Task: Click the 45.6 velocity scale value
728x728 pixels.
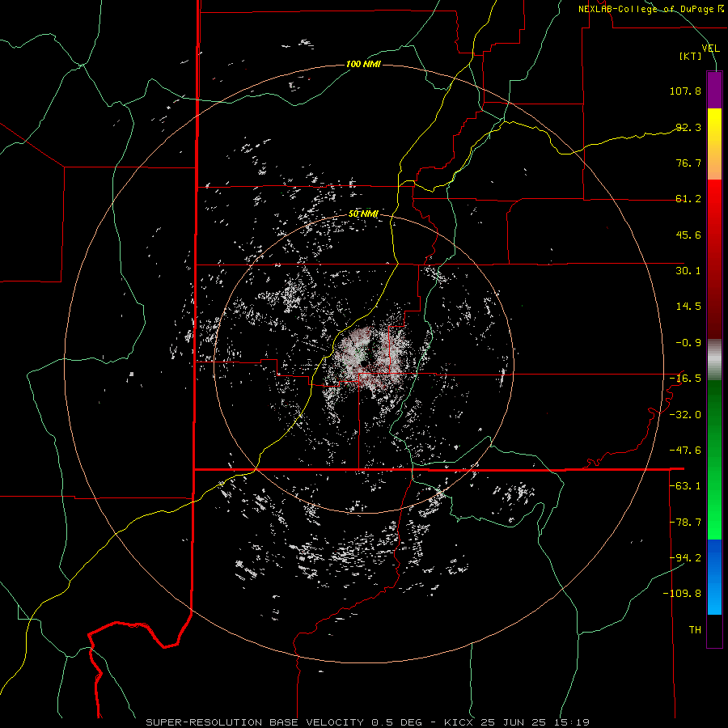Action: tap(688, 235)
